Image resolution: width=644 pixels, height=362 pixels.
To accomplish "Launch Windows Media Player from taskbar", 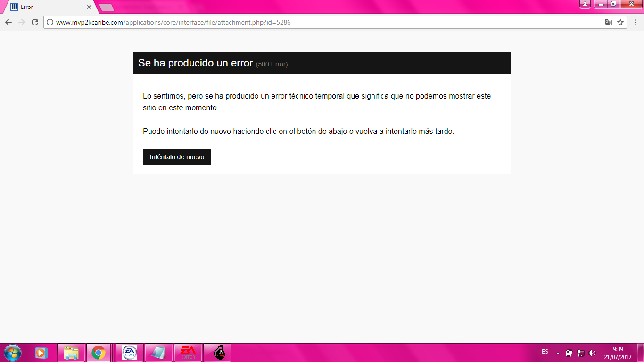I will 41,353.
